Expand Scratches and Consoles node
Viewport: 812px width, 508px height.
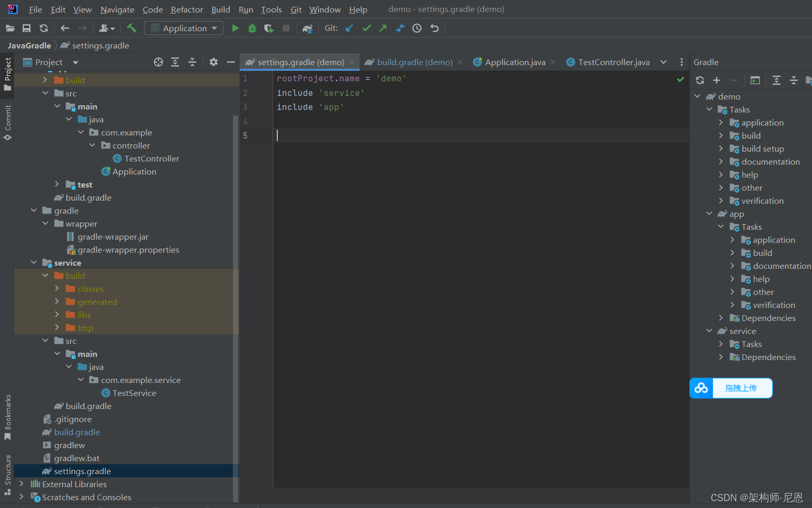[x=21, y=497]
